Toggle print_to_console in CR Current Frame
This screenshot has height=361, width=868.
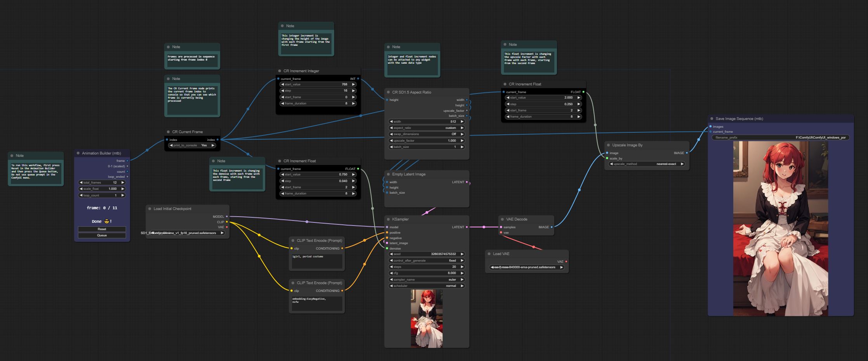[192, 145]
